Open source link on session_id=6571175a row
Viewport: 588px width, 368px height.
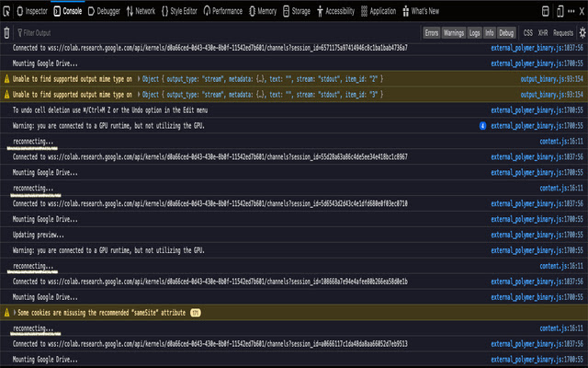(537, 48)
